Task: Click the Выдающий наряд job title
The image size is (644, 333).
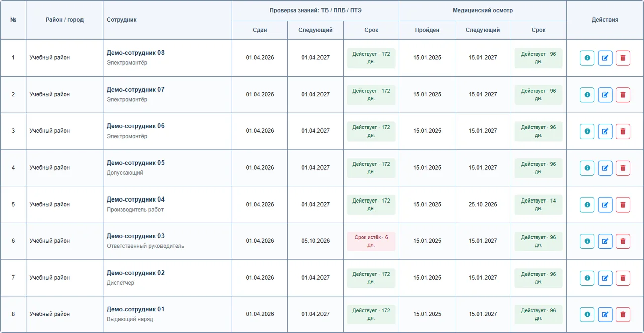Action: tap(130, 319)
